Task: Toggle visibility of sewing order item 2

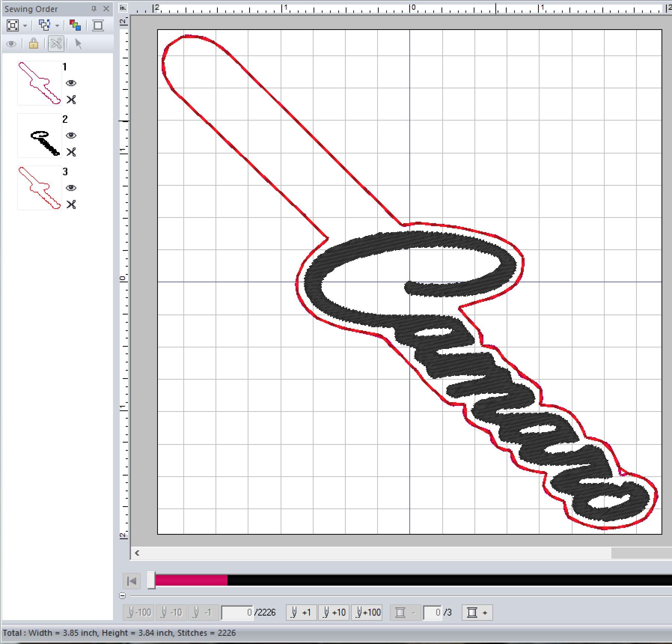Action: (71, 136)
